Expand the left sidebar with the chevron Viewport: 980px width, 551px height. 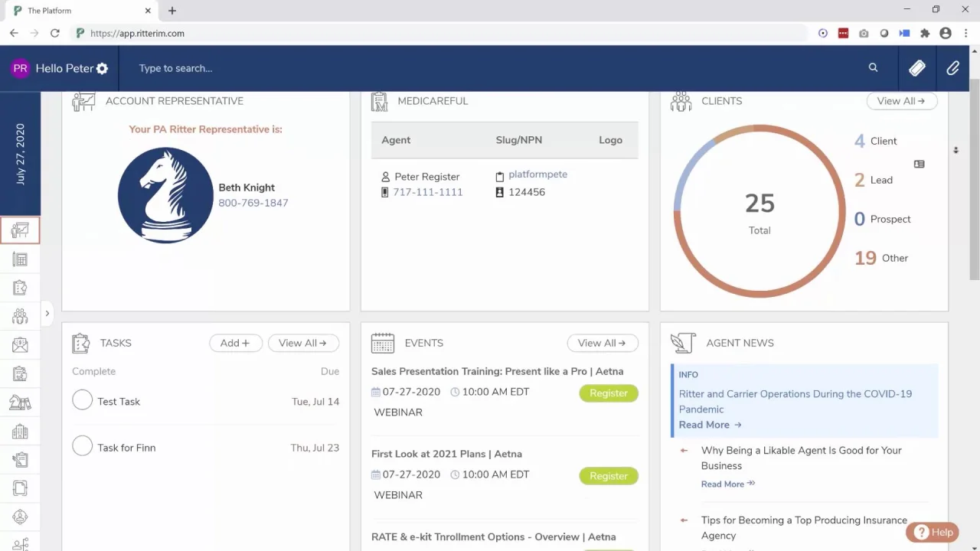coord(47,313)
